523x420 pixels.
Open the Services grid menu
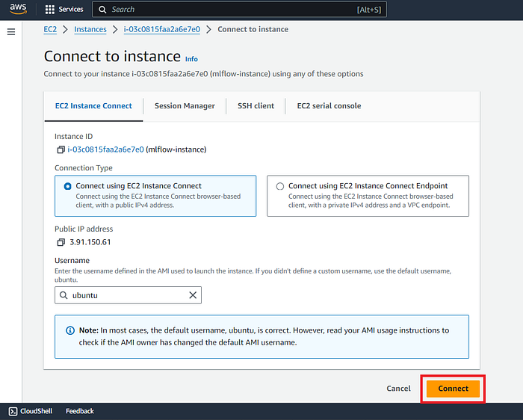(x=50, y=9)
